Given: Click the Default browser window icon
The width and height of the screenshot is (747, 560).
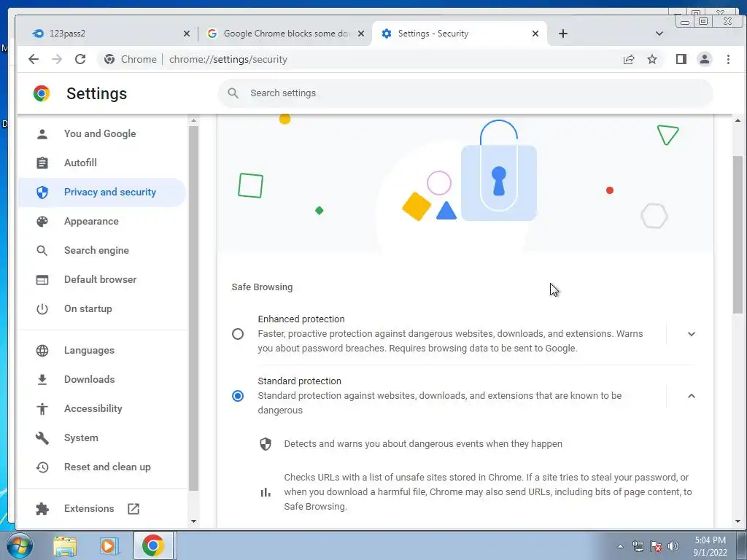Looking at the screenshot, I should 42,279.
